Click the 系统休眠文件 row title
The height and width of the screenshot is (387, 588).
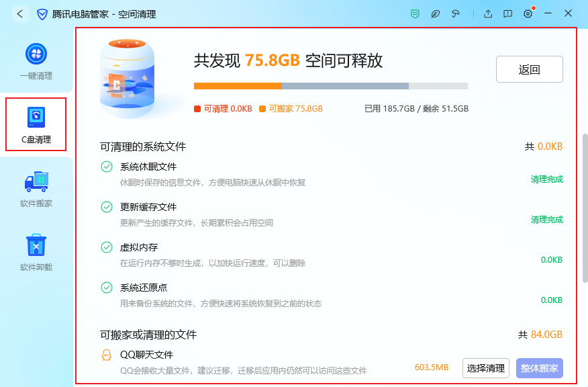tap(148, 167)
